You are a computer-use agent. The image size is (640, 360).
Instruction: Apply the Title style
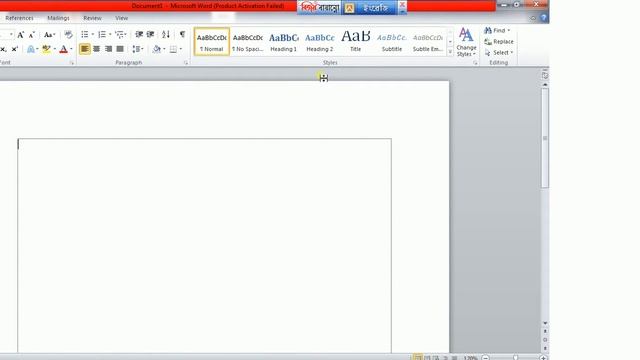pos(356,41)
